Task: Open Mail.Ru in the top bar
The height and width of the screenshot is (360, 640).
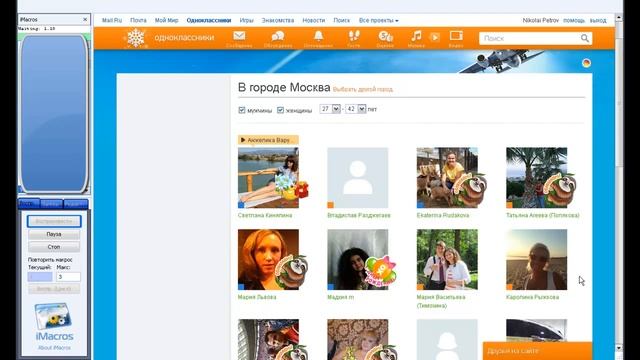Action: 112,20
